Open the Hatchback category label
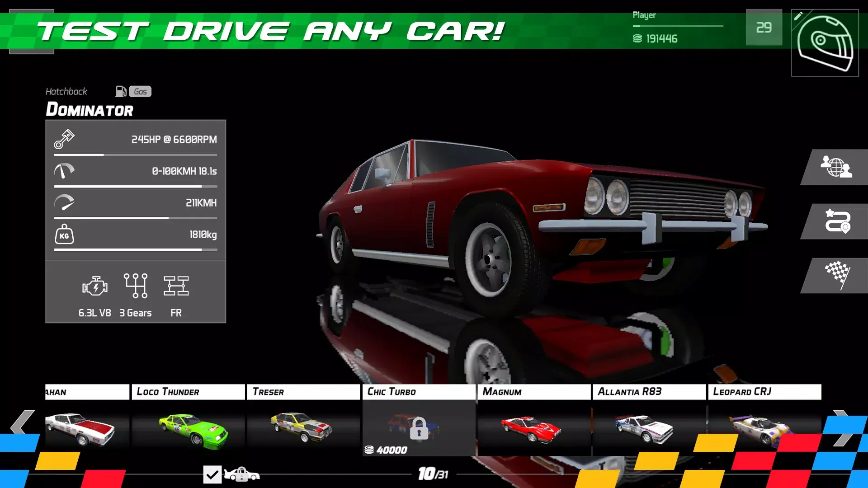 (x=66, y=91)
